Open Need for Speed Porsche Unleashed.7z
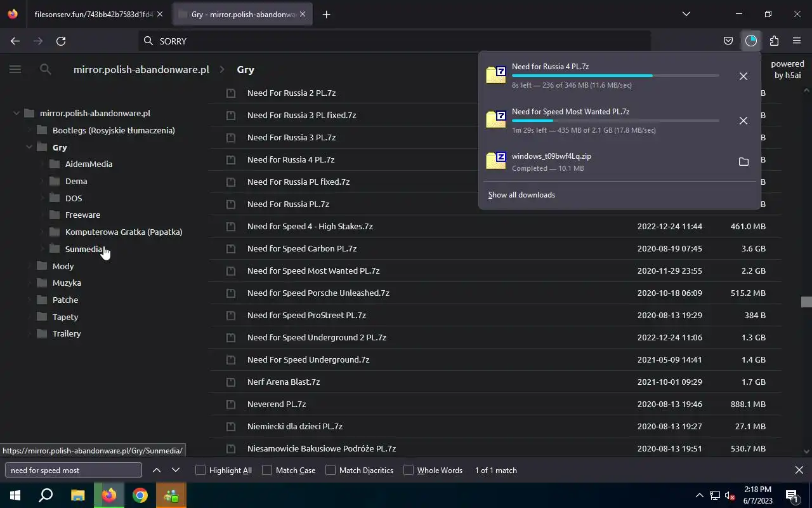 coord(318,293)
